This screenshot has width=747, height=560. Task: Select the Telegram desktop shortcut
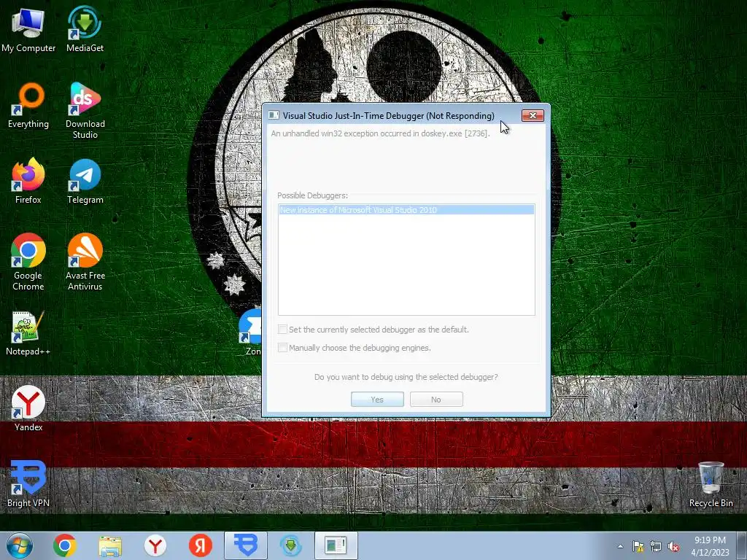85,181
